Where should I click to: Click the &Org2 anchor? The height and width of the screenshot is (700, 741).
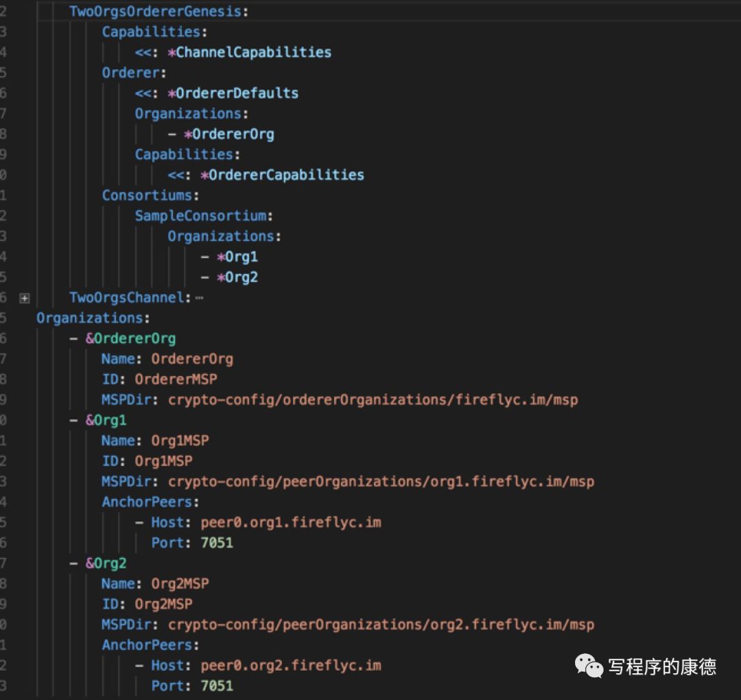[x=106, y=563]
